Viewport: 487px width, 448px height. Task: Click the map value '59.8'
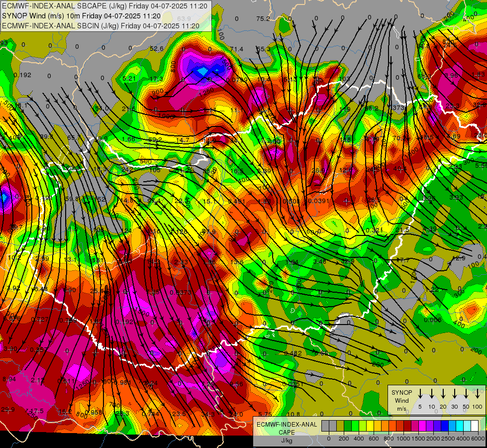coord(72,199)
